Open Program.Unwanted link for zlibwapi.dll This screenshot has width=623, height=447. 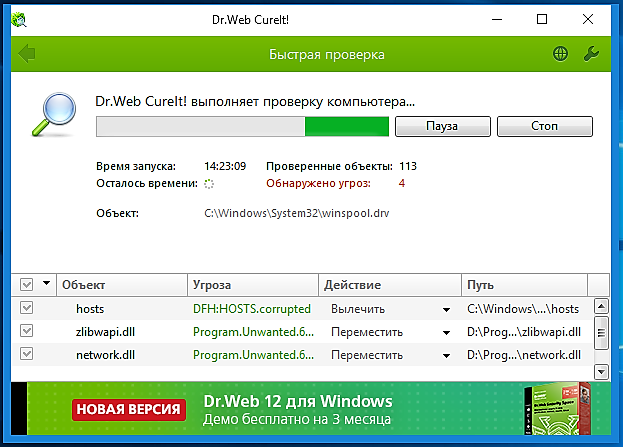(253, 332)
